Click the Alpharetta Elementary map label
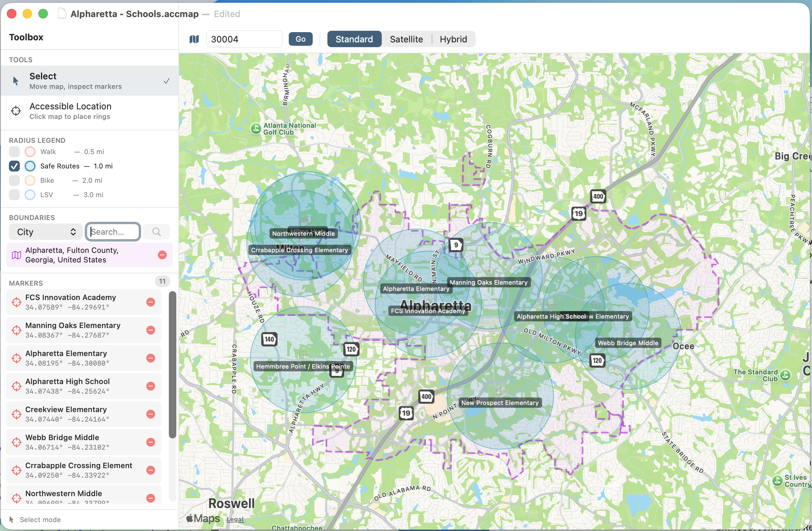812x531 pixels. coord(416,289)
